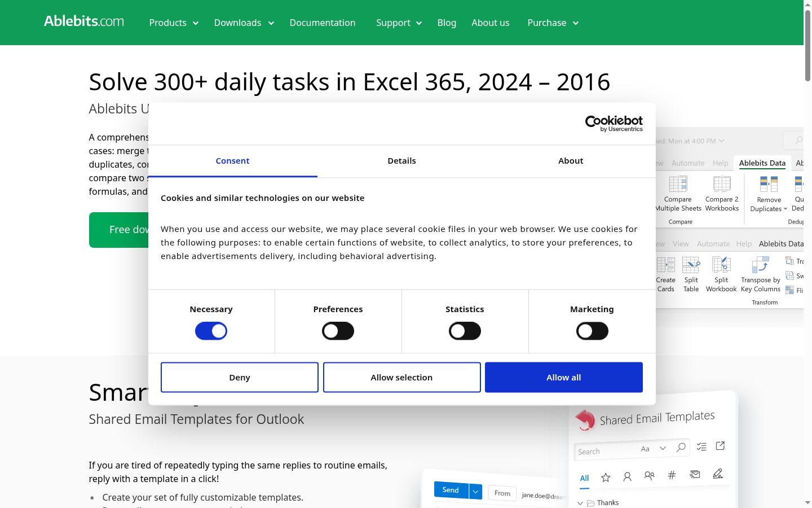The height and width of the screenshot is (508, 812).
Task: Open the Blog page
Action: (447, 23)
